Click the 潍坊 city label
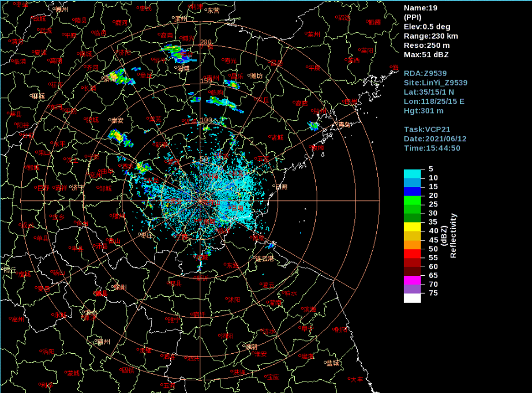Viewport: 532px width, 393px height. tap(257, 76)
